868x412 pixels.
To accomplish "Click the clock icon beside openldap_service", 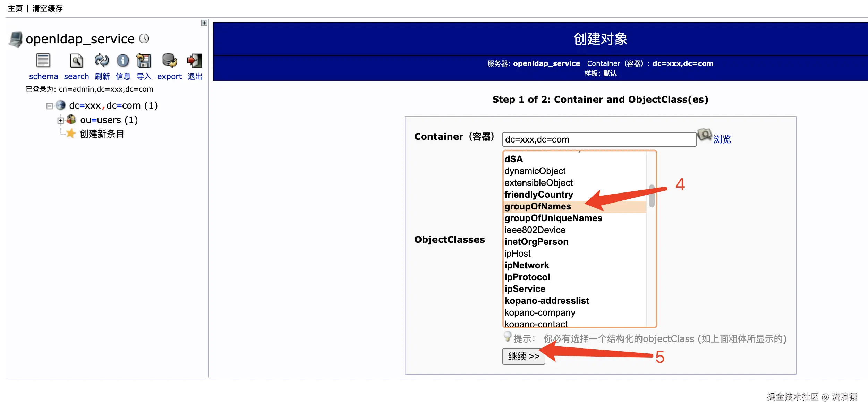I will (x=144, y=38).
